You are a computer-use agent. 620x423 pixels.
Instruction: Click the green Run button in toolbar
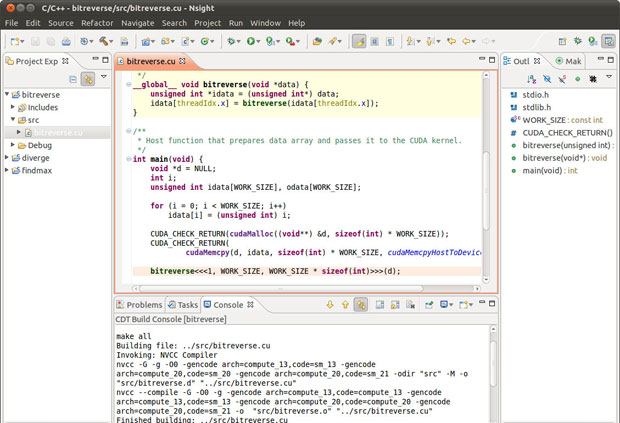tap(251, 42)
